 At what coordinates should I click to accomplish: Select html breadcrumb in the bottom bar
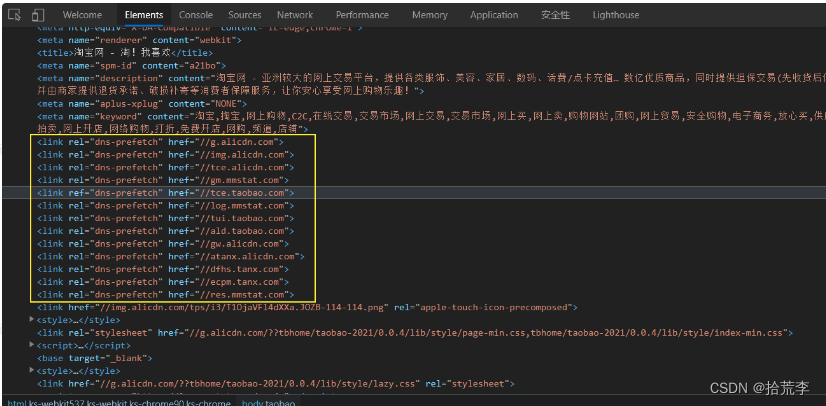(120, 403)
